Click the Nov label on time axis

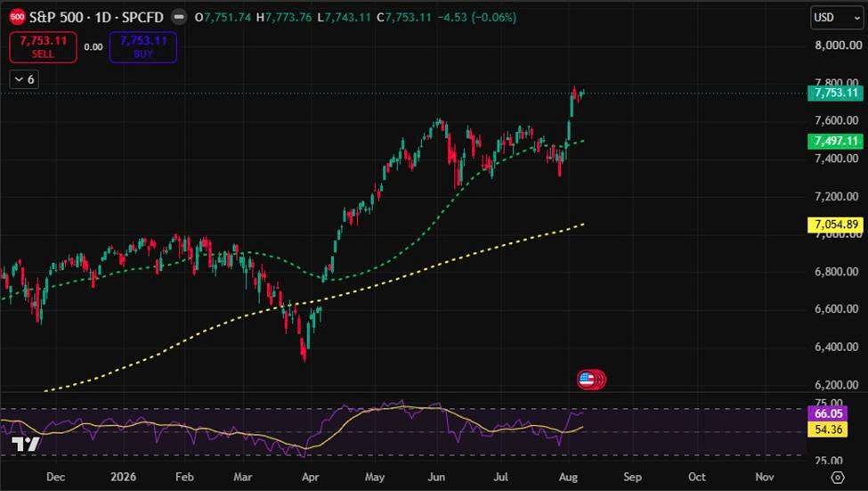765,477
